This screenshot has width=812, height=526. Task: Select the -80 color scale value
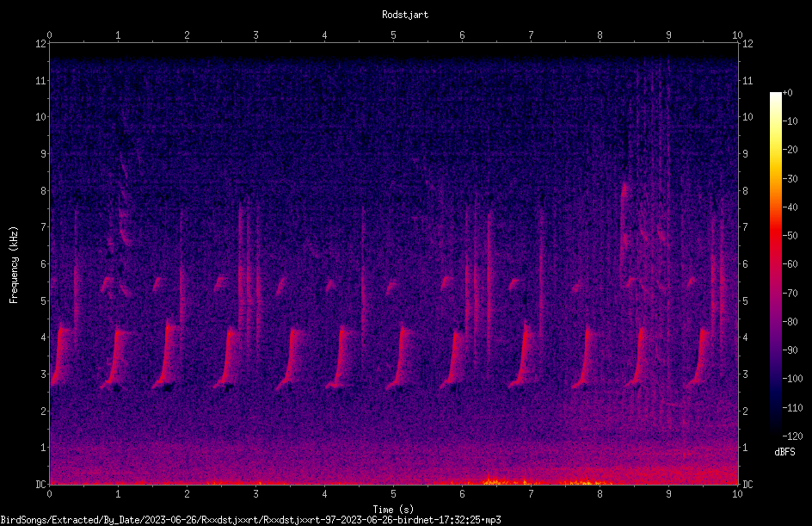point(790,322)
